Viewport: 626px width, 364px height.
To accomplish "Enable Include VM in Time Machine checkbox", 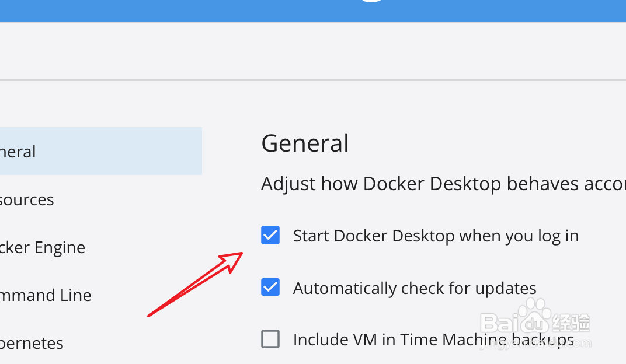I will click(270, 339).
